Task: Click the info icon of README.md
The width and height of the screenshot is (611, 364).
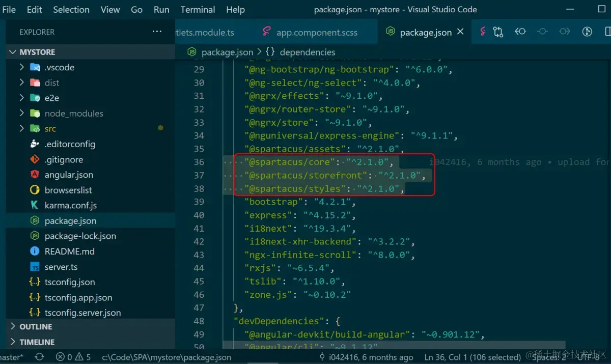Action: pyautogui.click(x=35, y=251)
